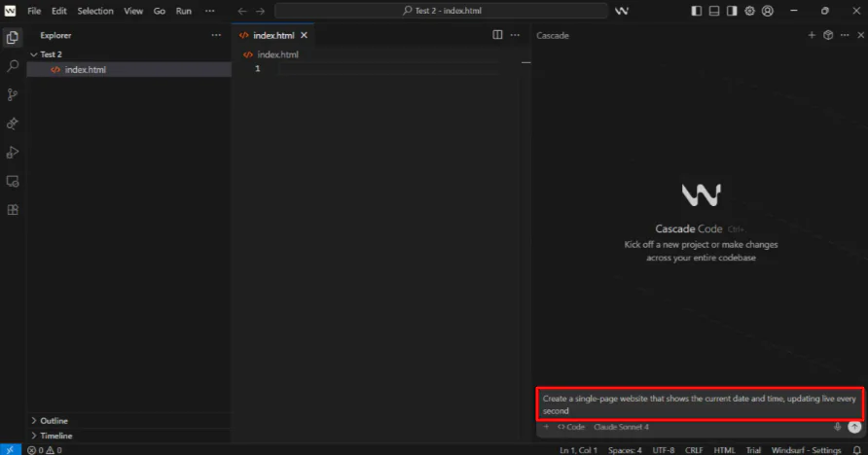Expand the Outline section
This screenshot has width=868, height=455.
pyautogui.click(x=54, y=421)
